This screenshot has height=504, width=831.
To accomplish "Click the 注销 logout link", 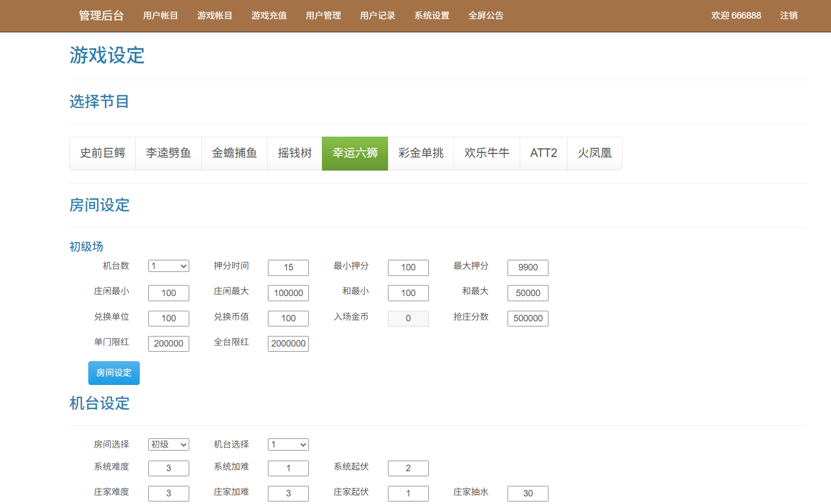I will pos(789,16).
